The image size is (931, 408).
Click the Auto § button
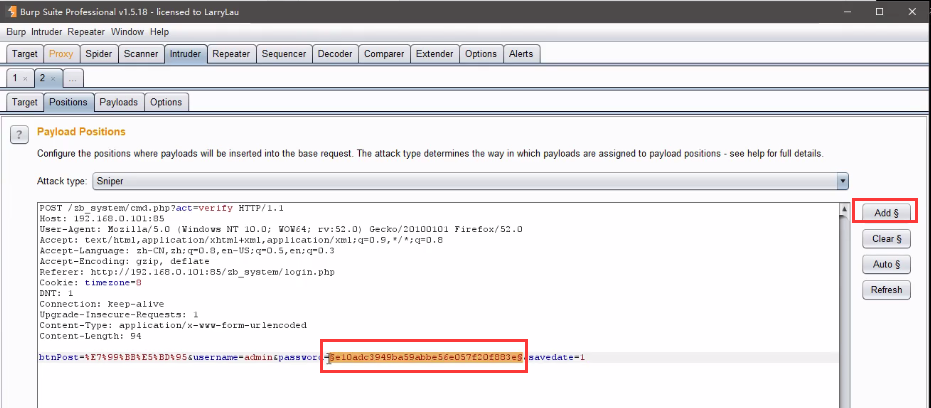click(x=887, y=265)
